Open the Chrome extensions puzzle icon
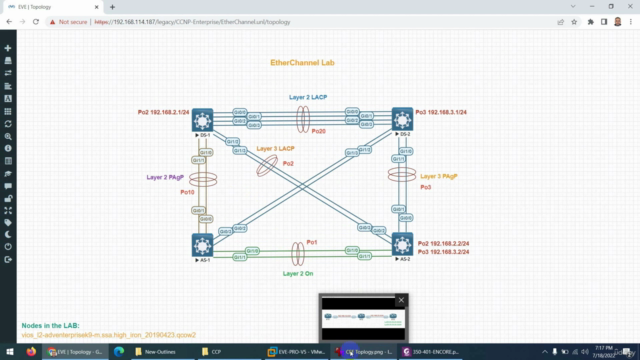Screen dimensions: 640x360 coord(591,22)
